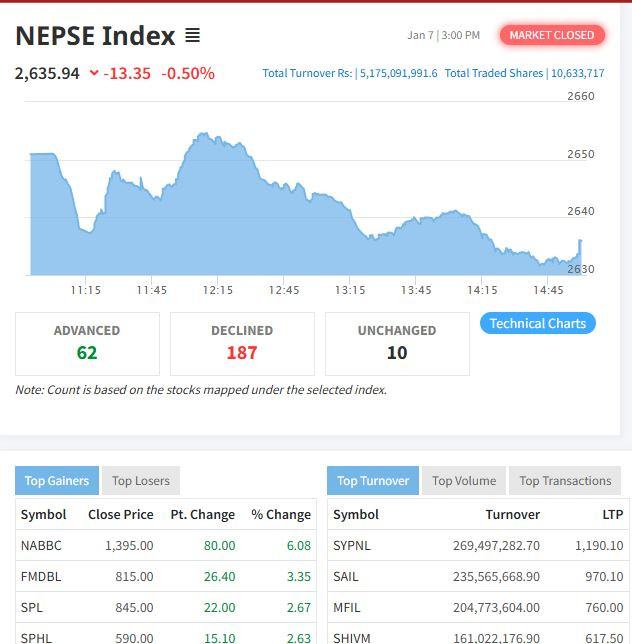This screenshot has height=644, width=632.
Task: Click the Total Turnover Rs value
Action: [x=398, y=73]
